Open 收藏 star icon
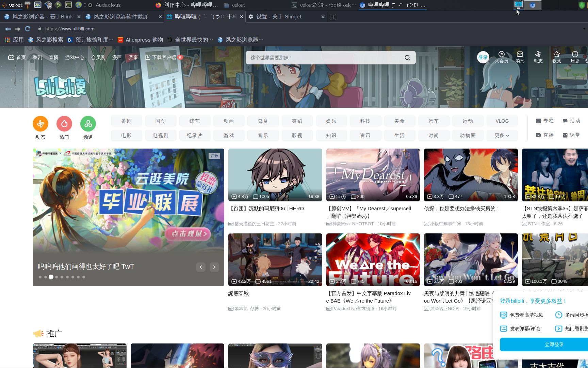 coord(557,57)
